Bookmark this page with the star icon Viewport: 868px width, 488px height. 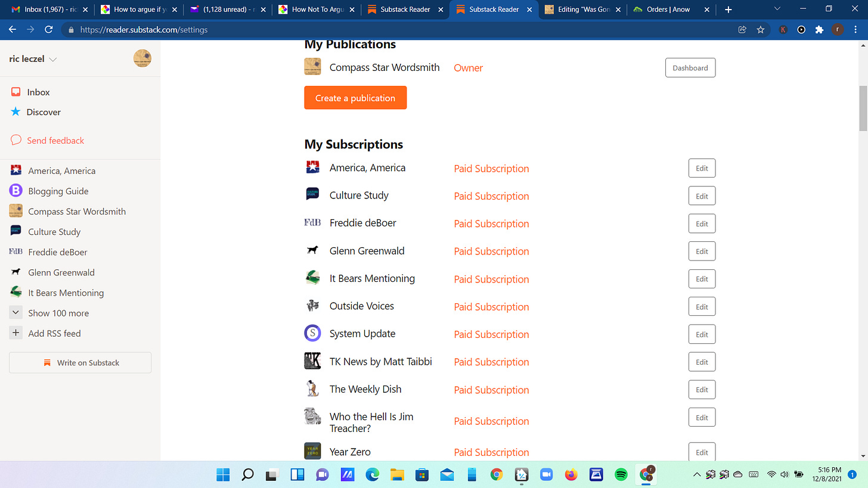tap(760, 29)
